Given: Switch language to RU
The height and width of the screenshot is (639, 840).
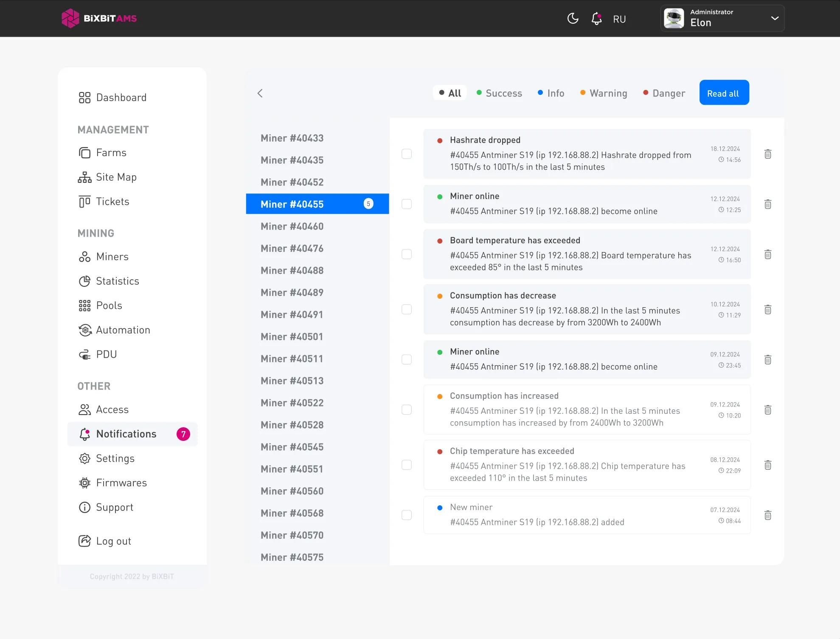Looking at the screenshot, I should click(x=619, y=19).
